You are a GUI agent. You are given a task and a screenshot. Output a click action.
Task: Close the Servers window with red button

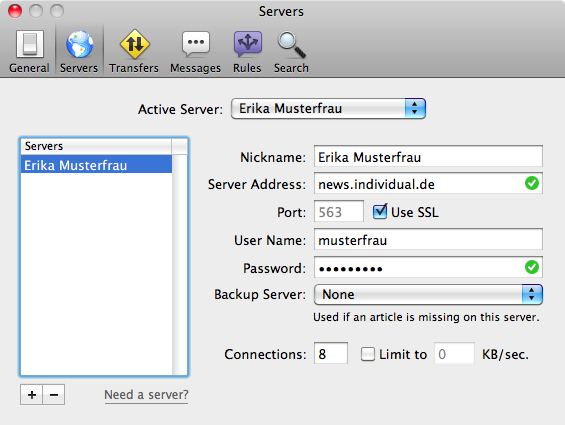[15, 11]
